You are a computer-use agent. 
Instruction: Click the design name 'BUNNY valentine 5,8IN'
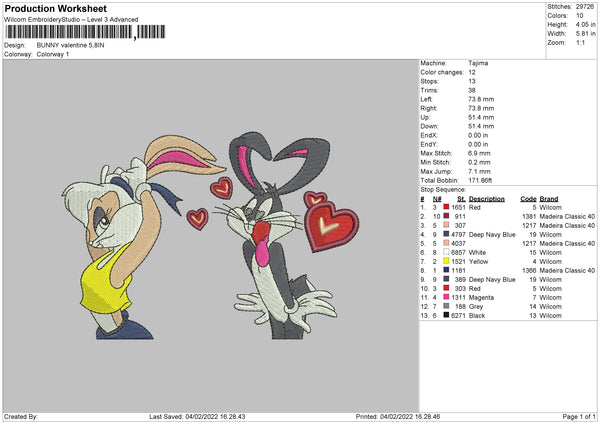tap(70, 45)
